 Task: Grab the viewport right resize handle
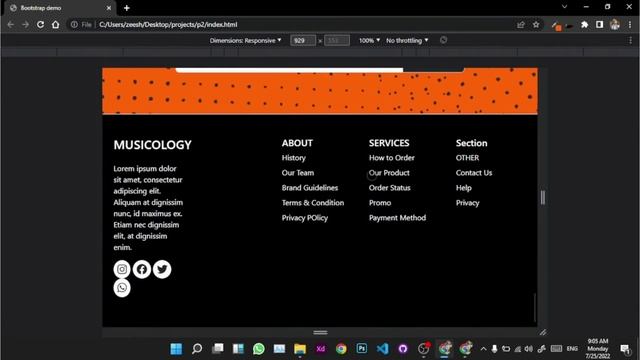click(542, 198)
